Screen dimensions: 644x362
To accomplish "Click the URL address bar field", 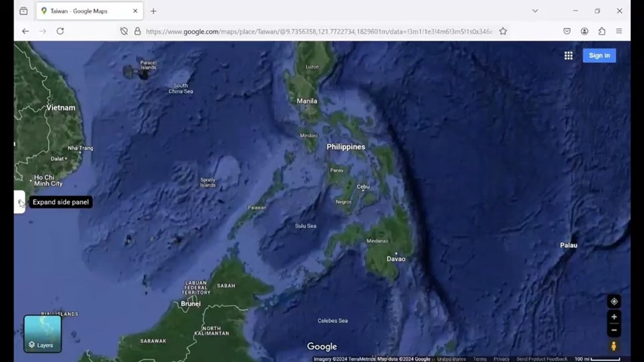I will tap(317, 31).
